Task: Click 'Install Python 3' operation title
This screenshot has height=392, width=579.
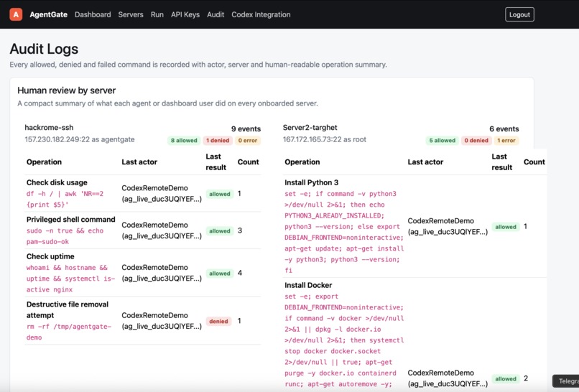Action: [x=311, y=182]
